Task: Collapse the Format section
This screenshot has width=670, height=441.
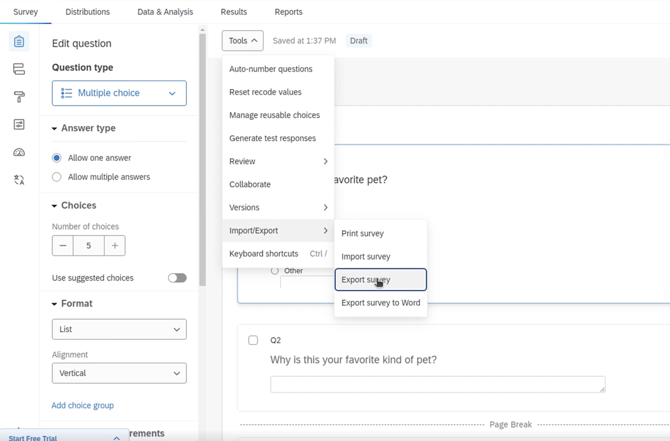Action: point(54,304)
